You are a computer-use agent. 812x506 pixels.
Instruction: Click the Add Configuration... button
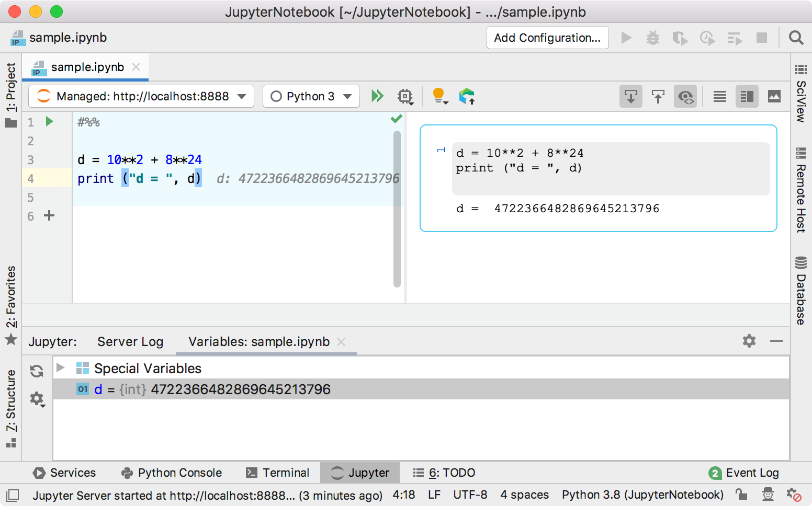point(547,38)
